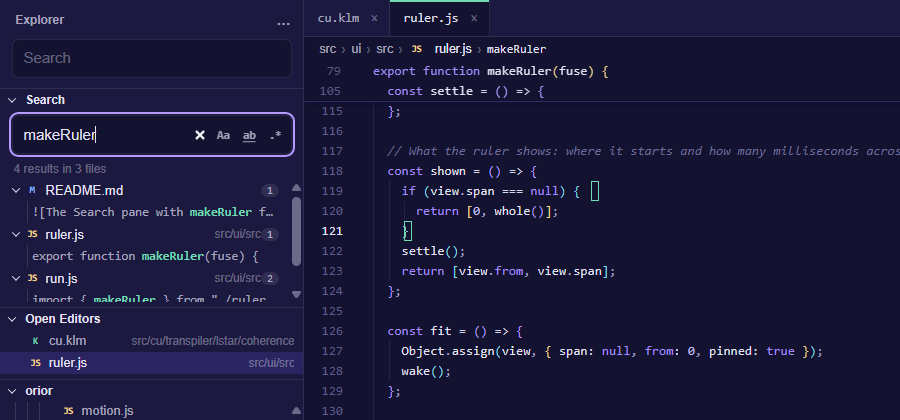
Task: Go to run.js import makeRuler match
Action: pos(149,298)
